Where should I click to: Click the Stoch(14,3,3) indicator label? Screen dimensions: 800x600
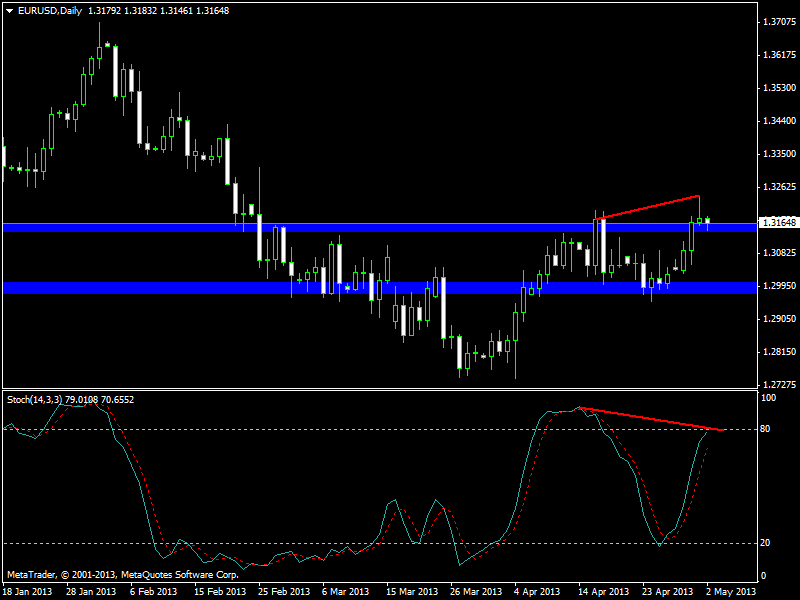pyautogui.click(x=70, y=399)
